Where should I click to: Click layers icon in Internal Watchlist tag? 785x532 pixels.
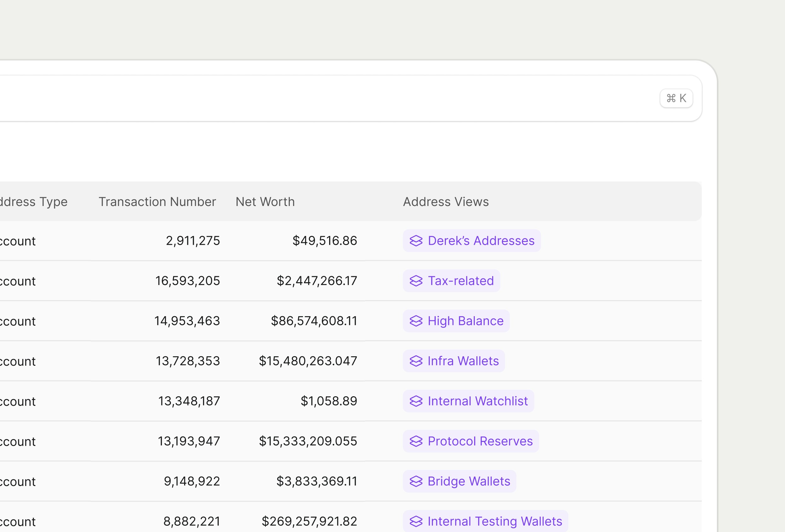coord(416,401)
